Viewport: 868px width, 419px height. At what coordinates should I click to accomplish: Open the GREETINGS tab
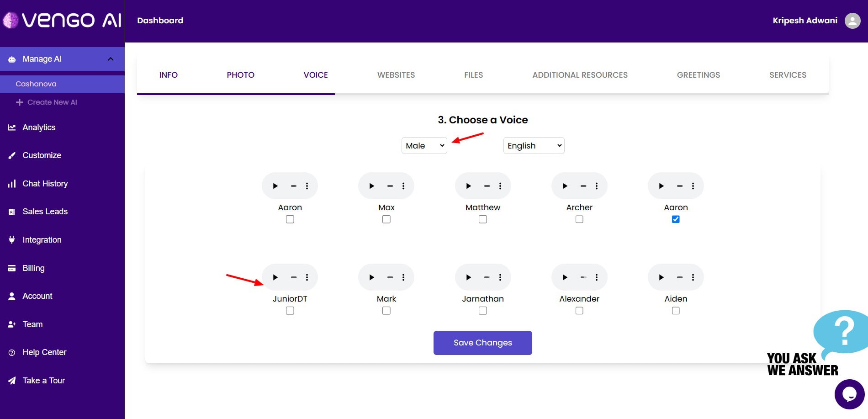point(699,75)
